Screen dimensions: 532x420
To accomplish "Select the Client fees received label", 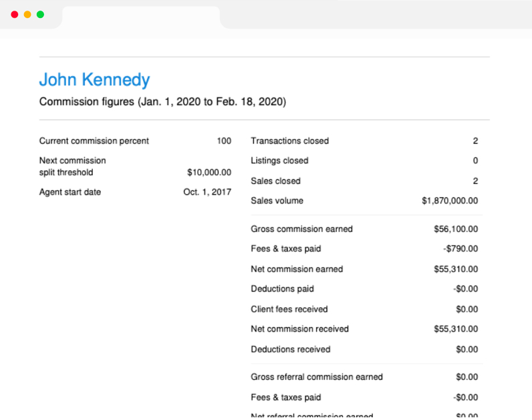I will (289, 309).
